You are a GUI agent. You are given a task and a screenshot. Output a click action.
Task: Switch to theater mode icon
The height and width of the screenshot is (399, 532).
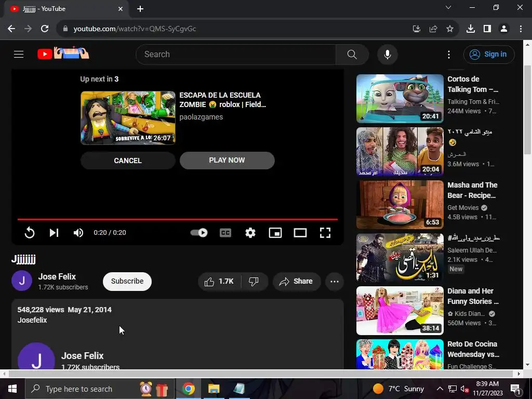(x=300, y=233)
